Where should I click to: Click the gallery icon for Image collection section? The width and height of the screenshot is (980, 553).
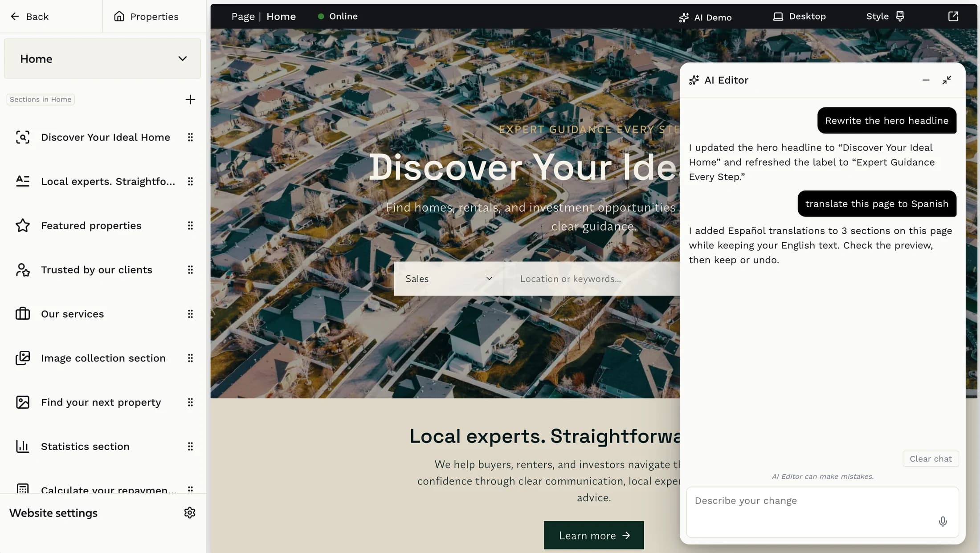coord(23,358)
